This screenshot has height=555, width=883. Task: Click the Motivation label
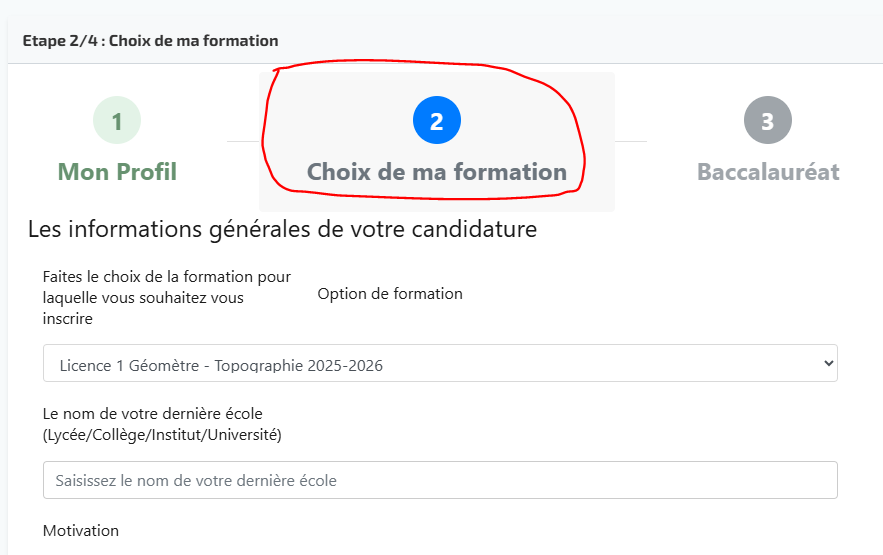coord(81,531)
